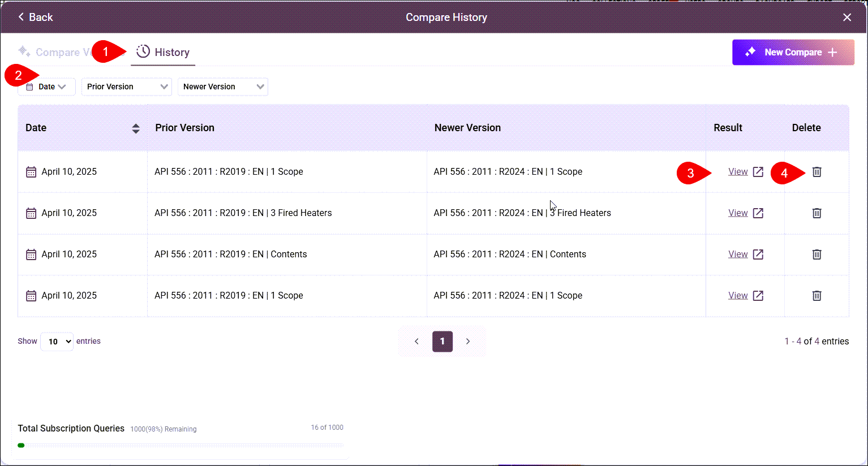
Task: Change Show entries count dropdown
Action: 57,342
